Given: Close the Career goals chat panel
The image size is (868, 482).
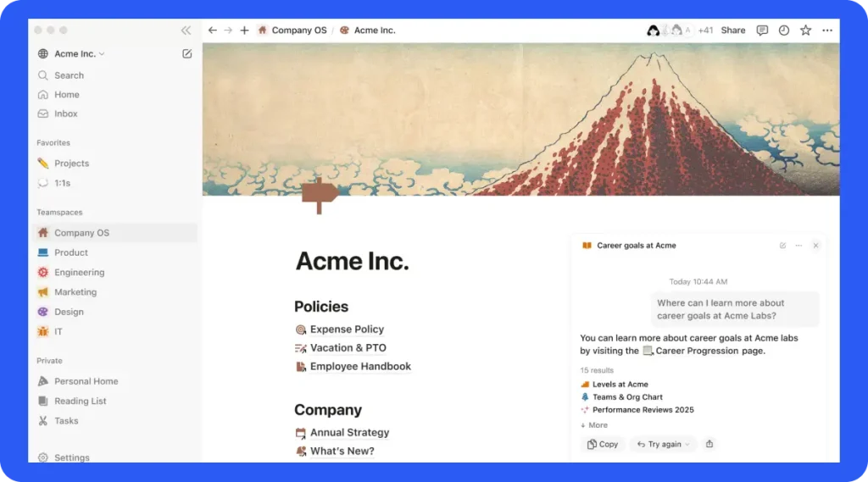Looking at the screenshot, I should [x=816, y=246].
